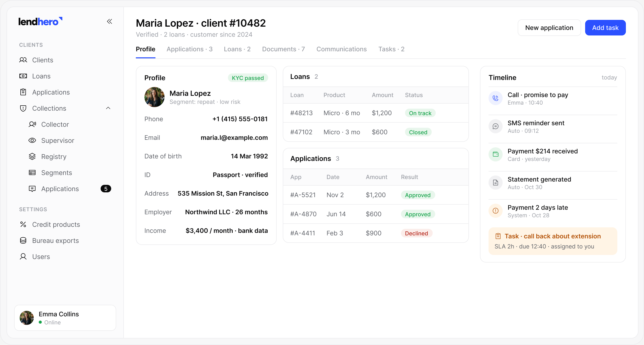Click the wallet icon on Payment $214 received

tap(496, 155)
